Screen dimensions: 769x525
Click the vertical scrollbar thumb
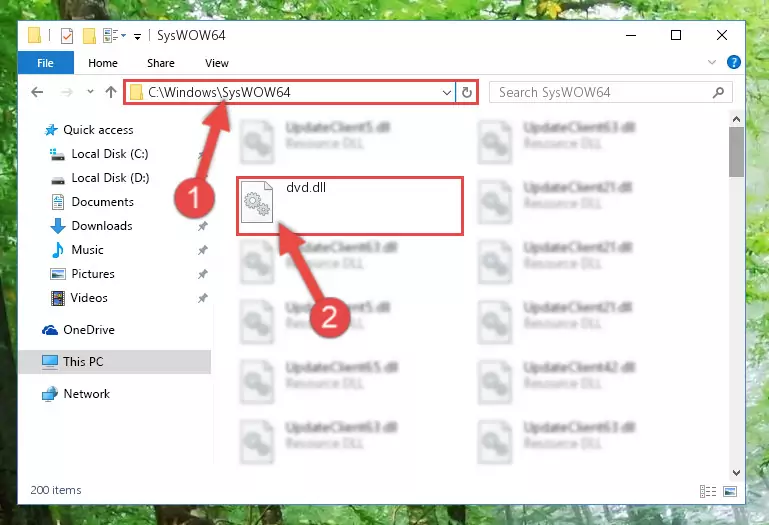pyautogui.click(x=736, y=152)
